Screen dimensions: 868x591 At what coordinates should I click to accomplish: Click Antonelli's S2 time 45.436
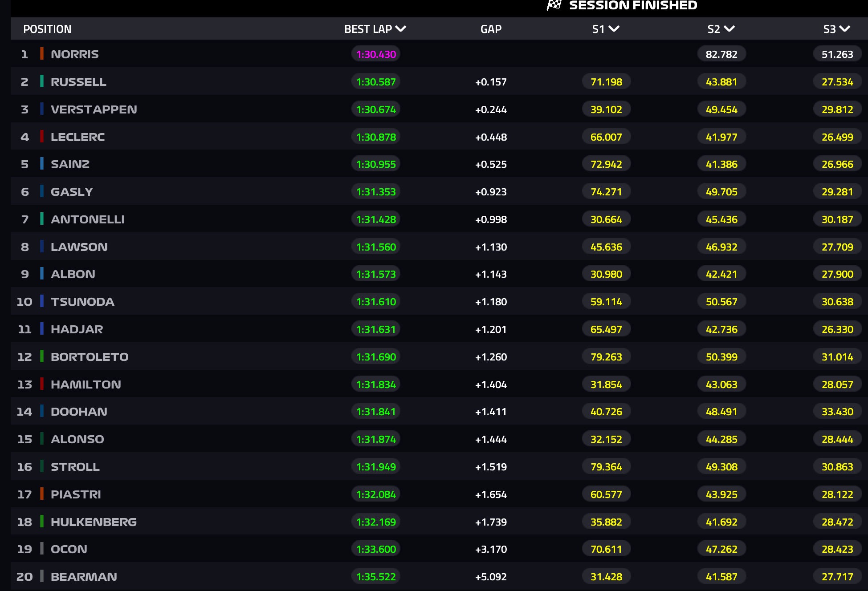721,219
